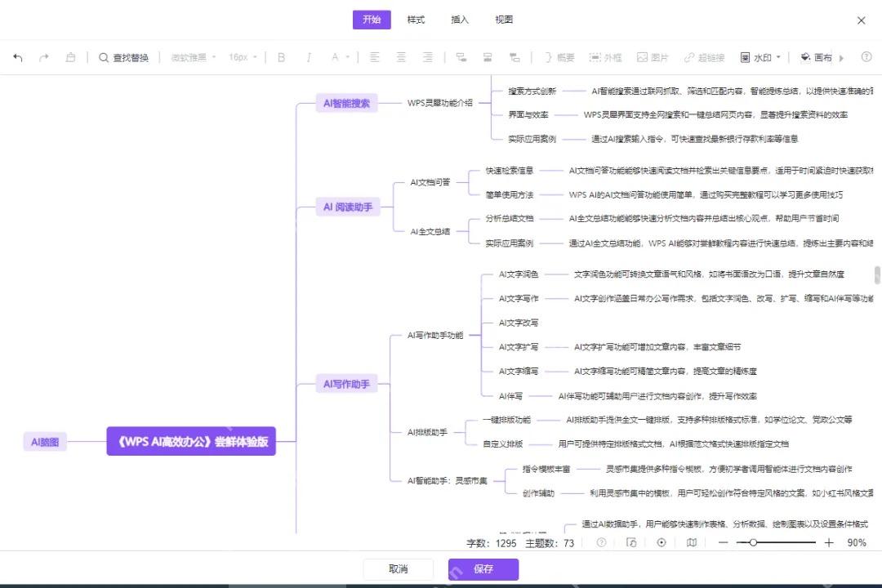Align text left

pyautogui.click(x=374, y=57)
